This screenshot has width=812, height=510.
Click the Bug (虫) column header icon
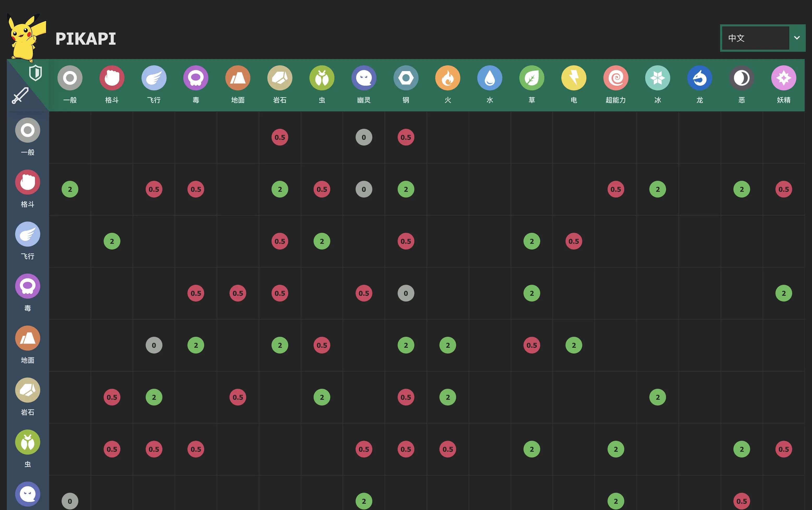point(322,78)
